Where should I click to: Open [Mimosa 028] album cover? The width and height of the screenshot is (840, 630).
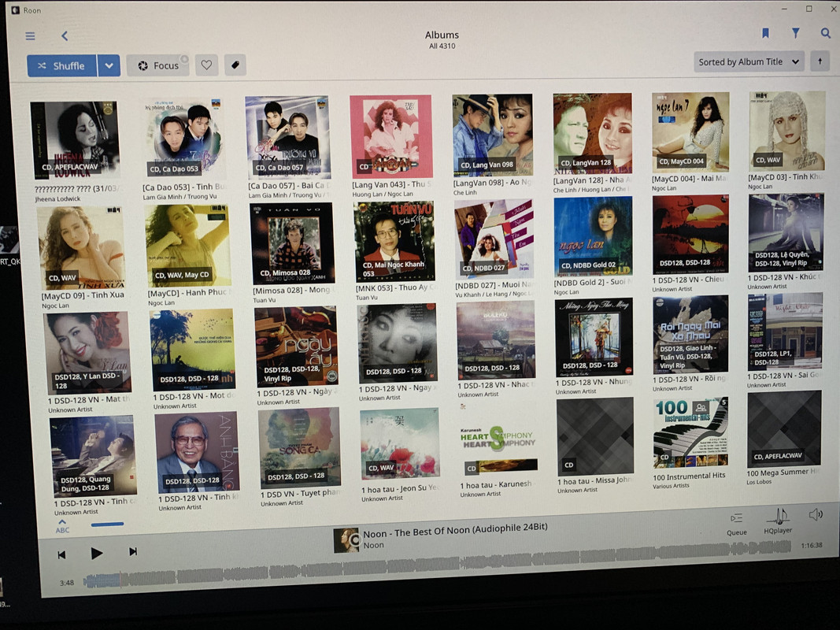point(293,244)
